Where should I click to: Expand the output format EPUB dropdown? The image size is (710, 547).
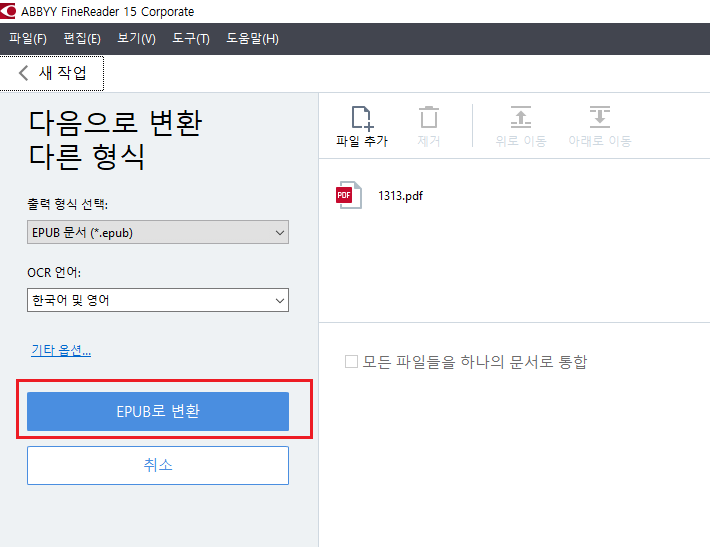coord(158,232)
